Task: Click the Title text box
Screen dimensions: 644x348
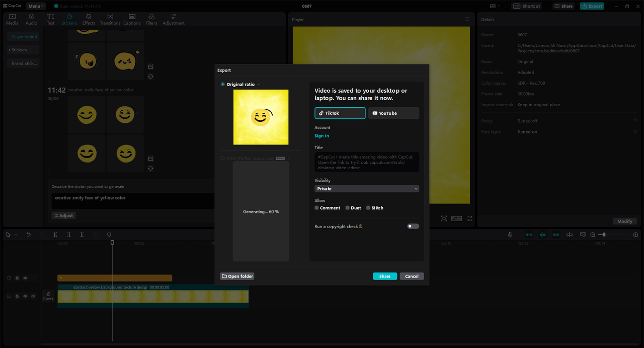Action: (367, 162)
